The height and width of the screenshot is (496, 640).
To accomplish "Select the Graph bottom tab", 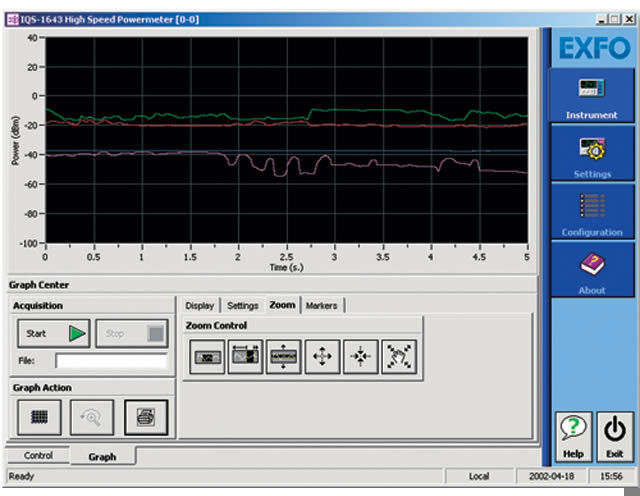I will coord(102,456).
